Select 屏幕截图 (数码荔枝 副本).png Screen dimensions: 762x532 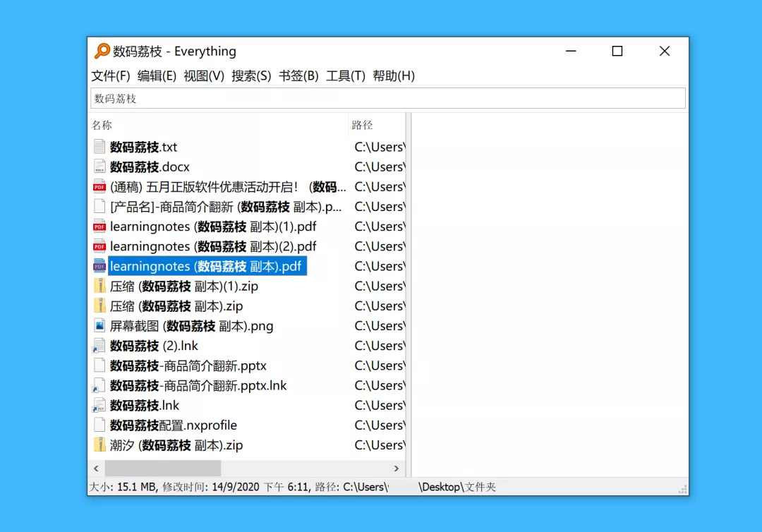pyautogui.click(x=191, y=326)
